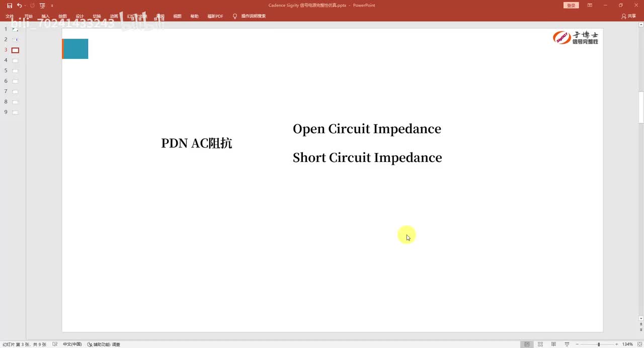Image resolution: width=644 pixels, height=348 pixels.
Task: Go to next slide double-arrow icon
Action: point(641,330)
